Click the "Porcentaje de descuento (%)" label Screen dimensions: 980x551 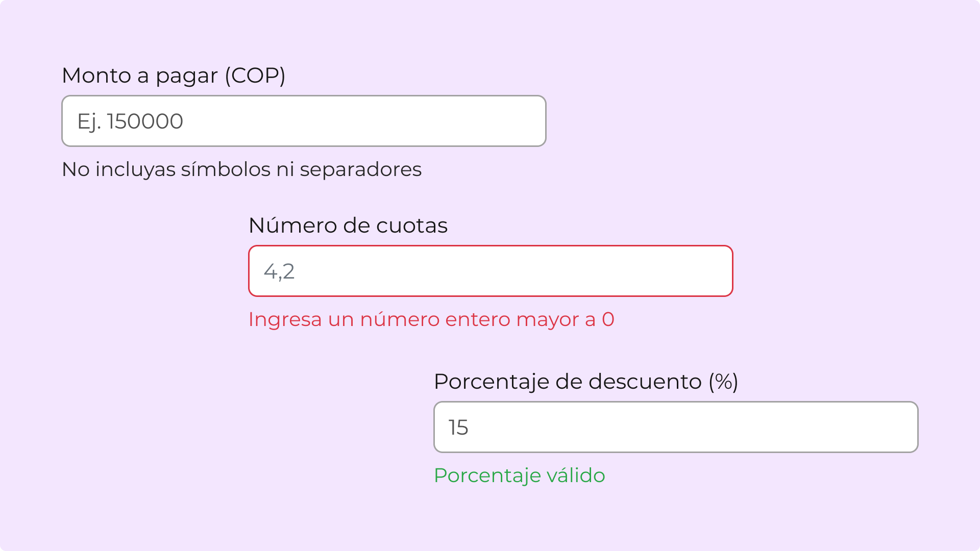tap(586, 382)
